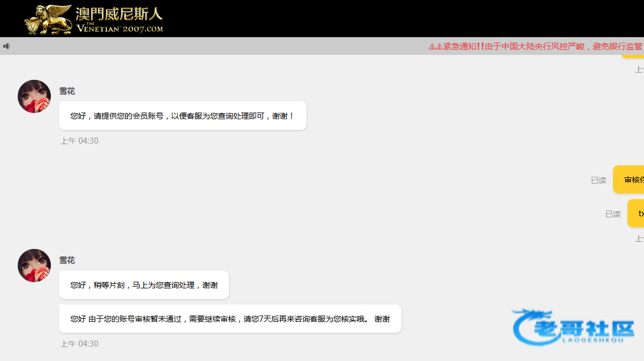Click the speaker announcement icon
This screenshot has width=644, height=361.
(7, 46)
